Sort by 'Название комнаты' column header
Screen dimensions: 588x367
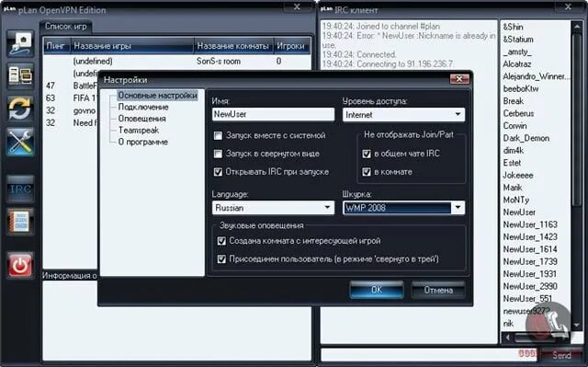233,46
